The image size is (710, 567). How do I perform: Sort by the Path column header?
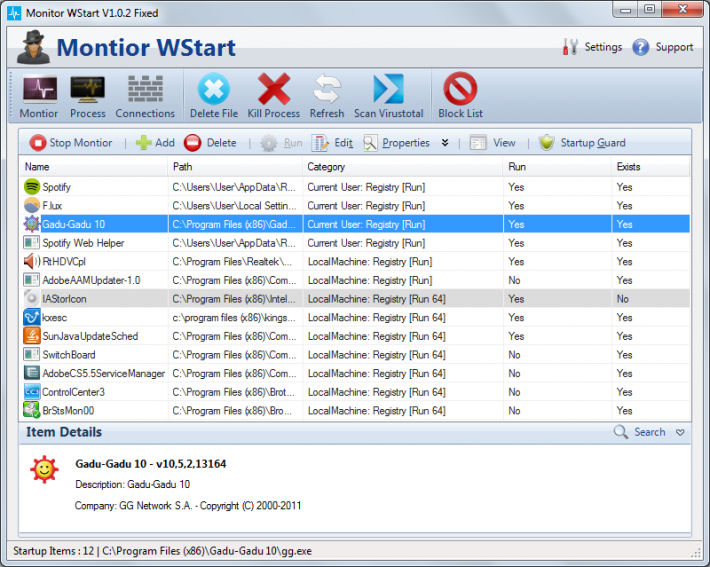point(235,167)
